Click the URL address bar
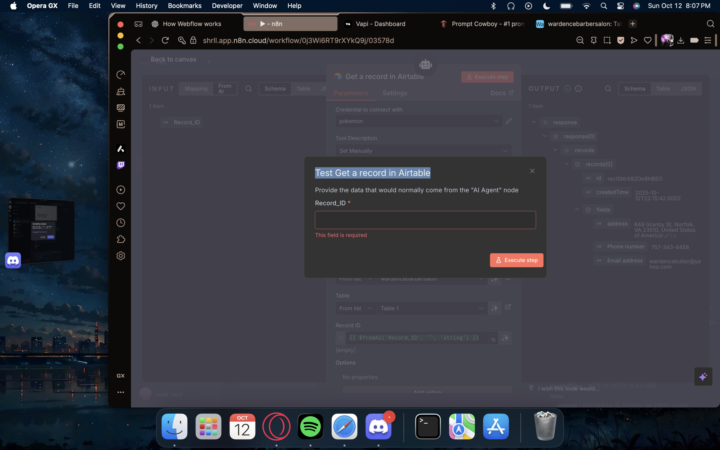 click(x=298, y=40)
